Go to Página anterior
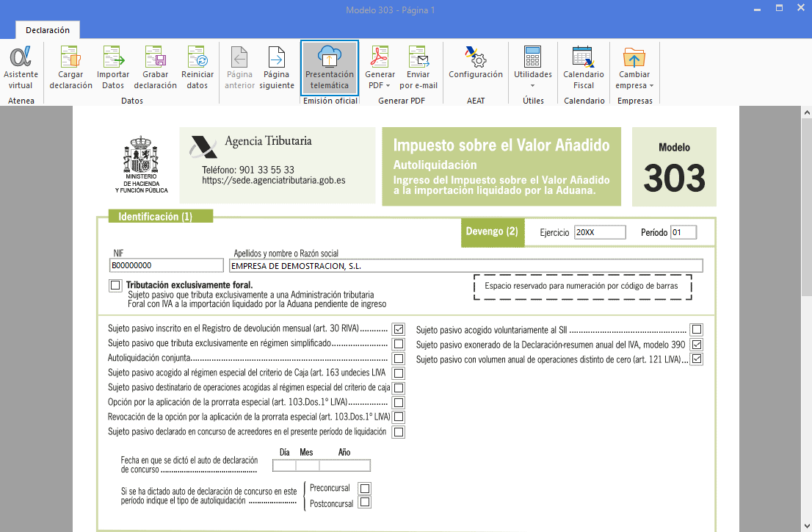Image resolution: width=812 pixels, height=532 pixels. pyautogui.click(x=239, y=68)
